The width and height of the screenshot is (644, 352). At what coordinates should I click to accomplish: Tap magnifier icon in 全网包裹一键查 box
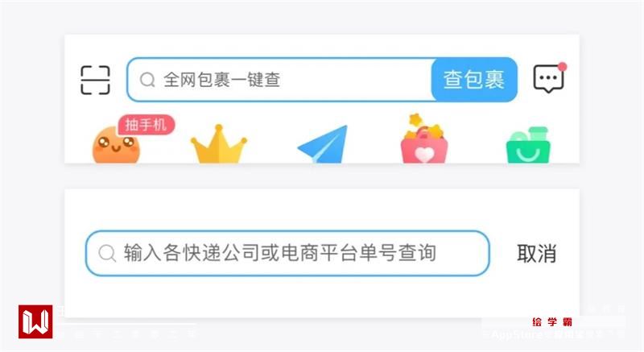147,80
